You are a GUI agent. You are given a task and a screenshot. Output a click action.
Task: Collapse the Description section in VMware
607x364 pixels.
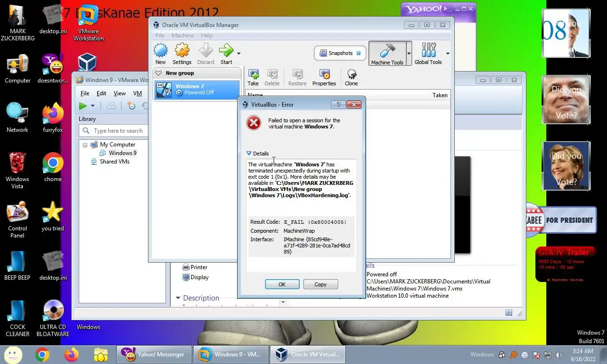click(x=178, y=298)
